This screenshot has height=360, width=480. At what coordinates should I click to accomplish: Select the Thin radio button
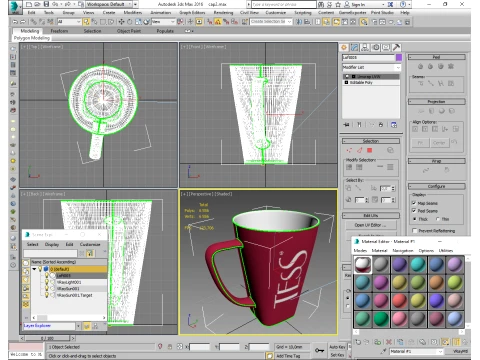tap(438, 219)
